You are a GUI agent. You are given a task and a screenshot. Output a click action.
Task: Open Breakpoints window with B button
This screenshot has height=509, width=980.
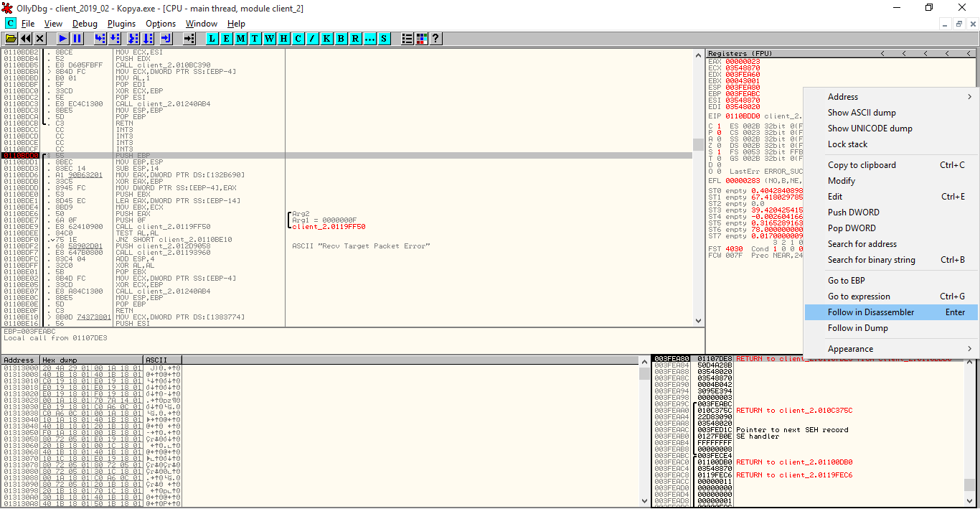click(341, 38)
